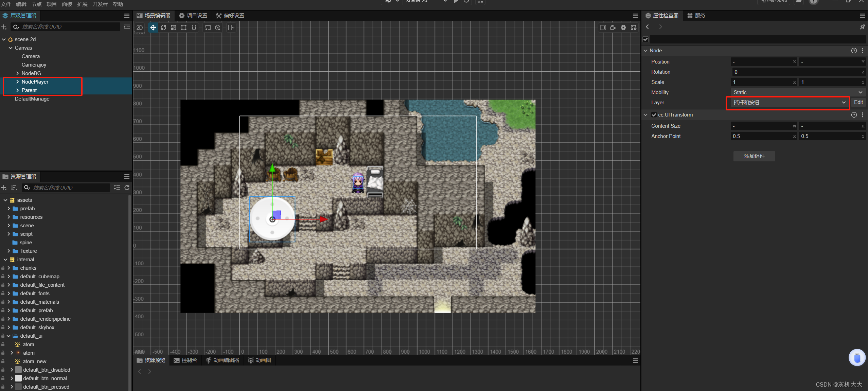Collapse all nodes icon in hierarchy panel
This screenshot has height=391, width=868.
click(127, 27)
